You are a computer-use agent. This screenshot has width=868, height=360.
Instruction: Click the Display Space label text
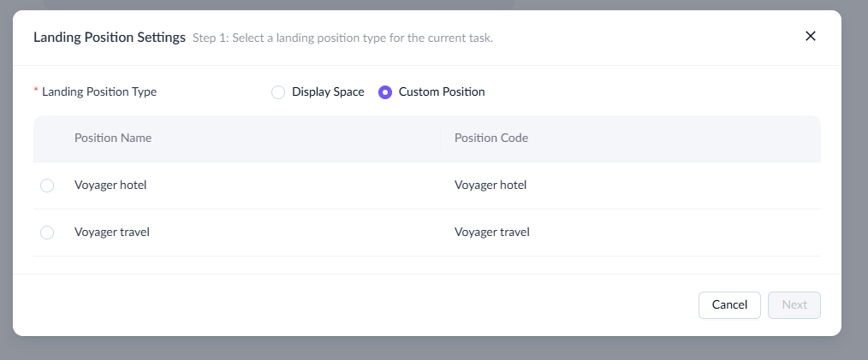click(x=328, y=92)
